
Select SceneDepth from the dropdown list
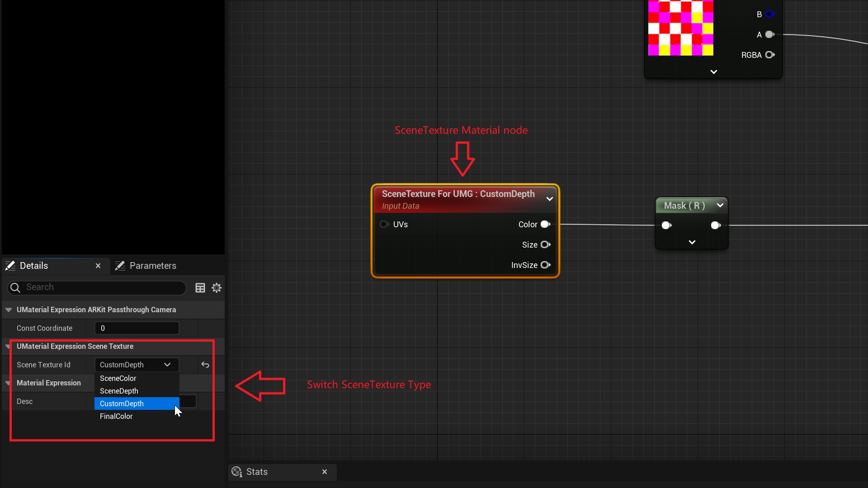pos(119,391)
